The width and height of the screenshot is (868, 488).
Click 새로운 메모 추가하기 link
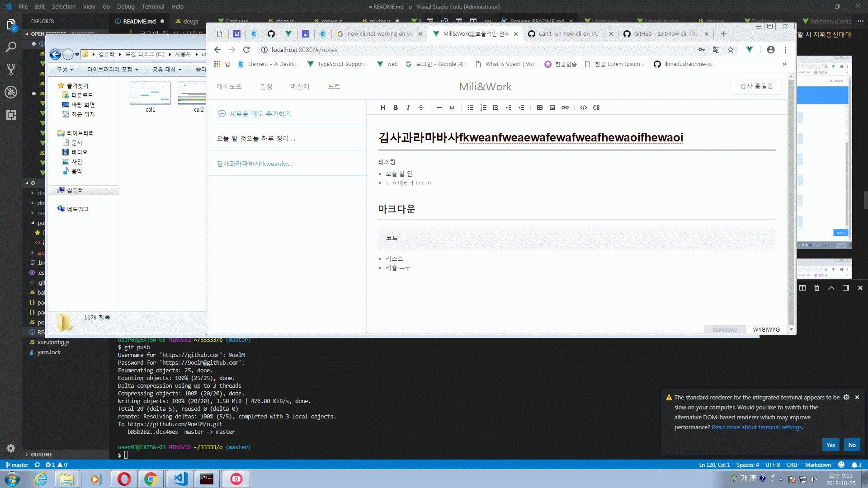click(260, 114)
